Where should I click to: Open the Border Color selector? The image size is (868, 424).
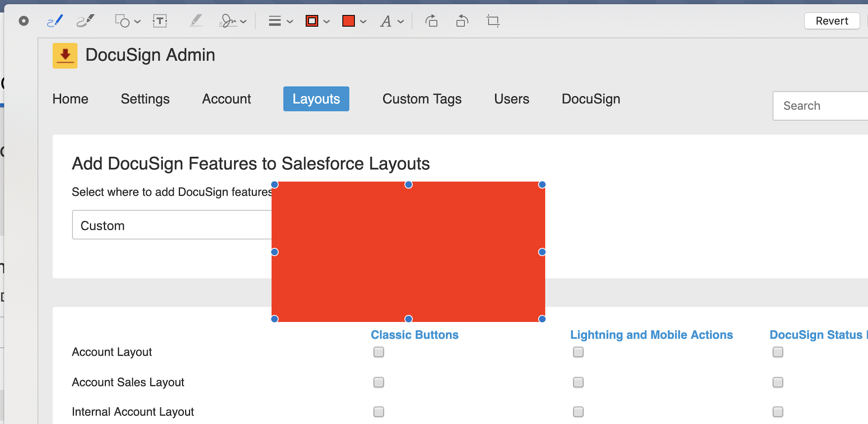(312, 21)
